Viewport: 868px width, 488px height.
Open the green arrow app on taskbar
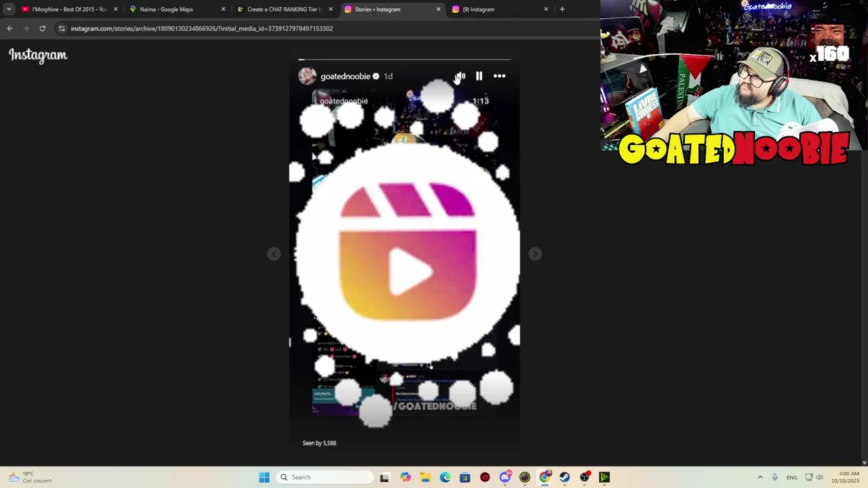pyautogui.click(x=604, y=477)
